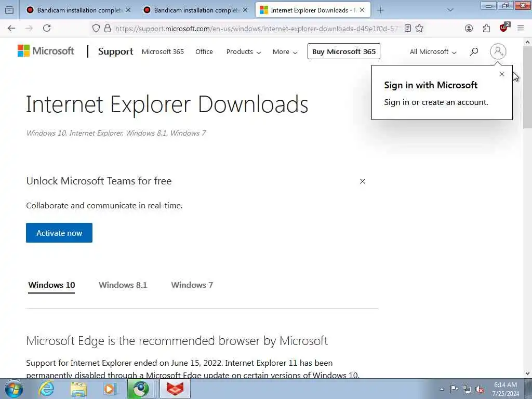Dismiss the Unlock Microsoft Teams banner
Image resolution: width=532 pixels, height=399 pixels.
(362, 181)
